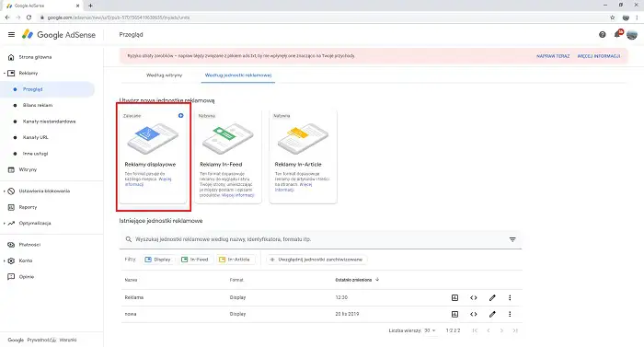
Task: Click the Witryny sidebar icon
Action: point(11,169)
